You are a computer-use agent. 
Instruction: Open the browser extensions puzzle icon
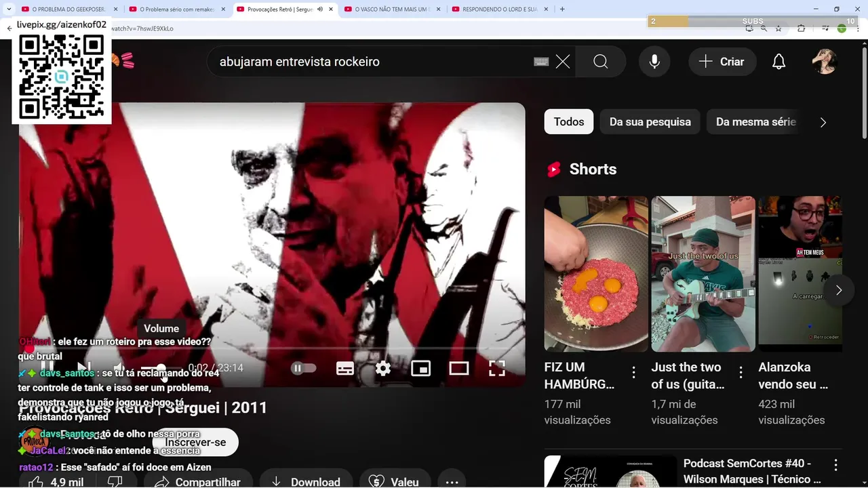(x=802, y=28)
